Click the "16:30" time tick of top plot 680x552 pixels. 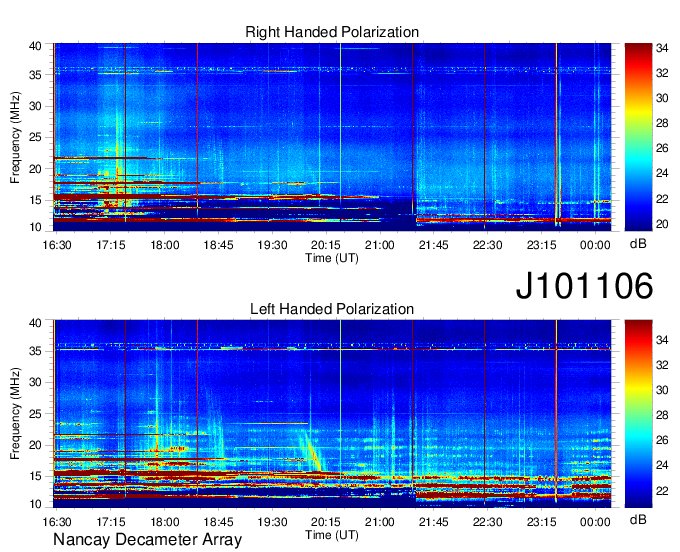click(57, 245)
